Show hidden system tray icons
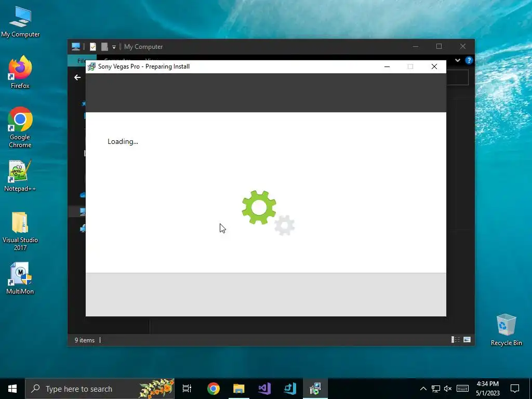This screenshot has width=532, height=399. coord(423,389)
